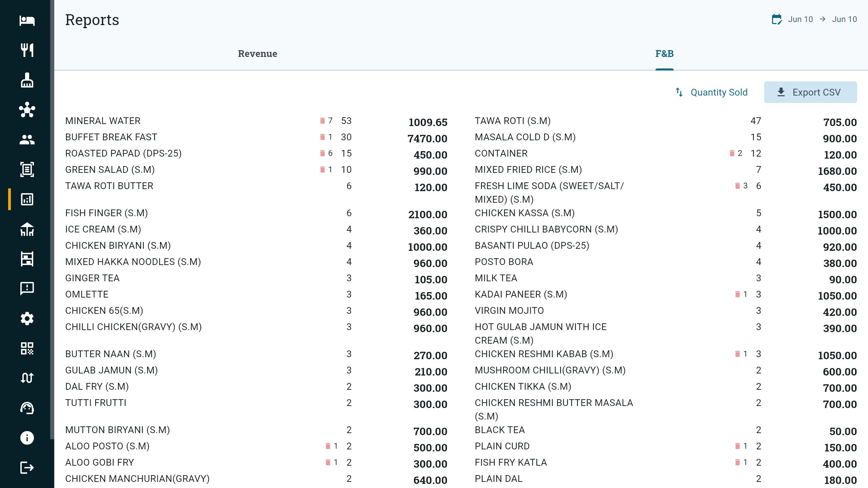Click the Jun 10 start date
The image size is (868, 488).
(x=800, y=19)
